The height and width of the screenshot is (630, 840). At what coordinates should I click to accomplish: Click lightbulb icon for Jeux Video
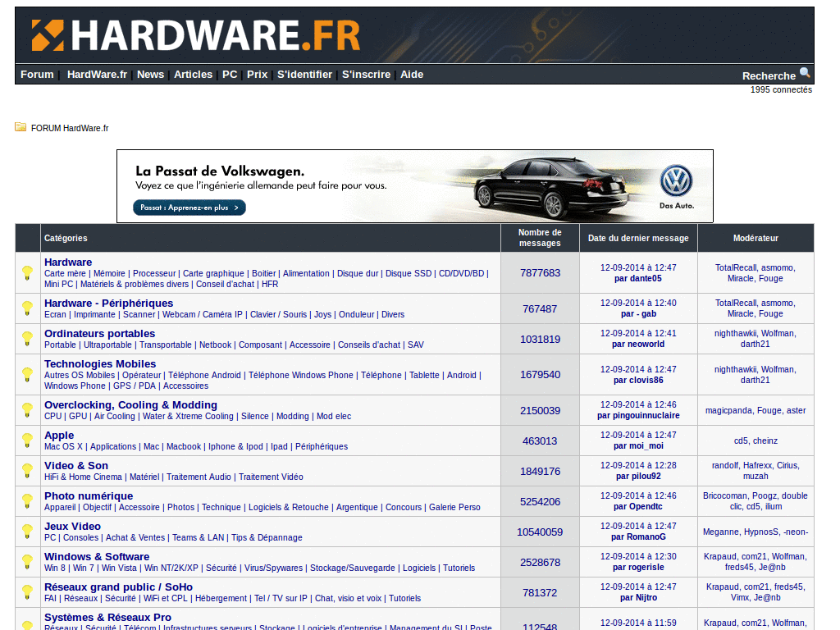pos(27,532)
